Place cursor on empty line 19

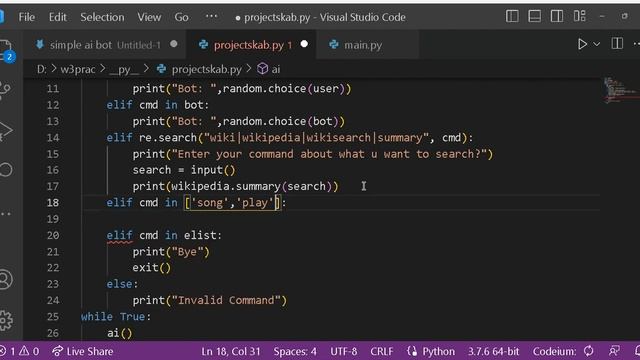(x=341, y=219)
